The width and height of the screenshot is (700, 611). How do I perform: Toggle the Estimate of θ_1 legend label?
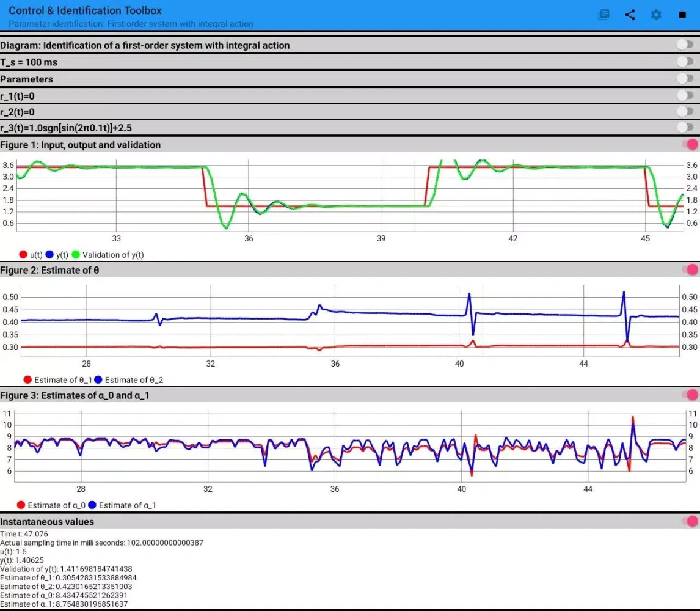[x=63, y=380]
